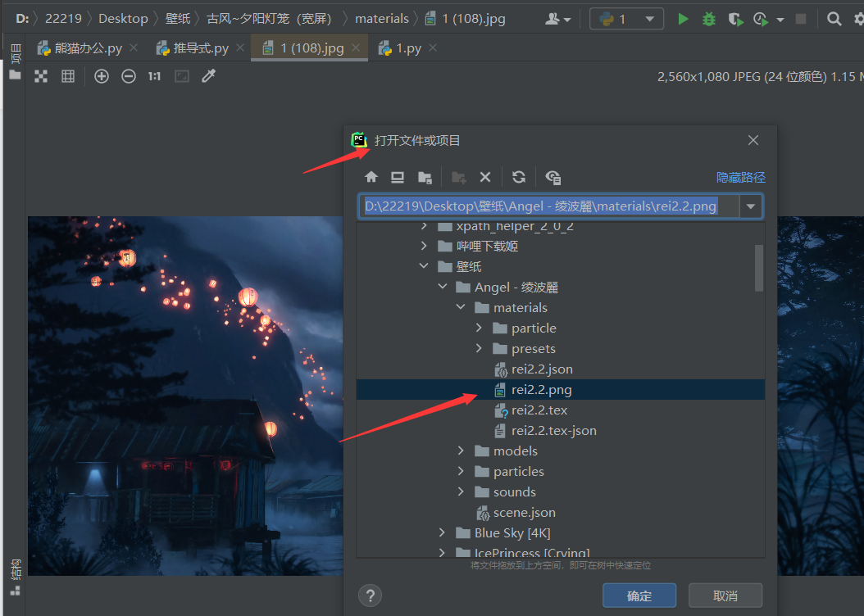Refresh the file tree
The height and width of the screenshot is (616, 864).
[519, 177]
